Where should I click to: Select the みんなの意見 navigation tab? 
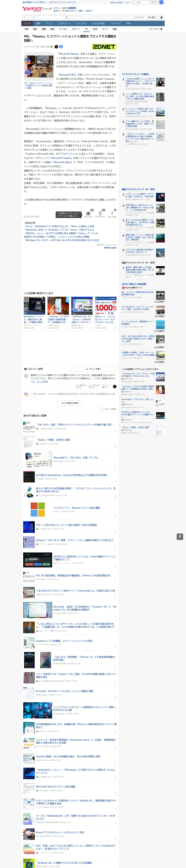(x=98, y=24)
